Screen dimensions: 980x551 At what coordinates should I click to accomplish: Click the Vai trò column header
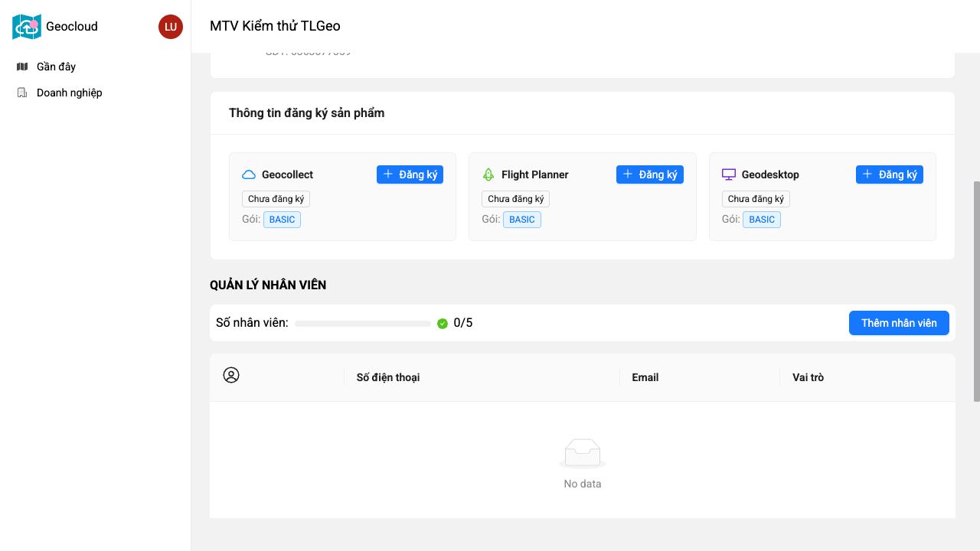[808, 377]
